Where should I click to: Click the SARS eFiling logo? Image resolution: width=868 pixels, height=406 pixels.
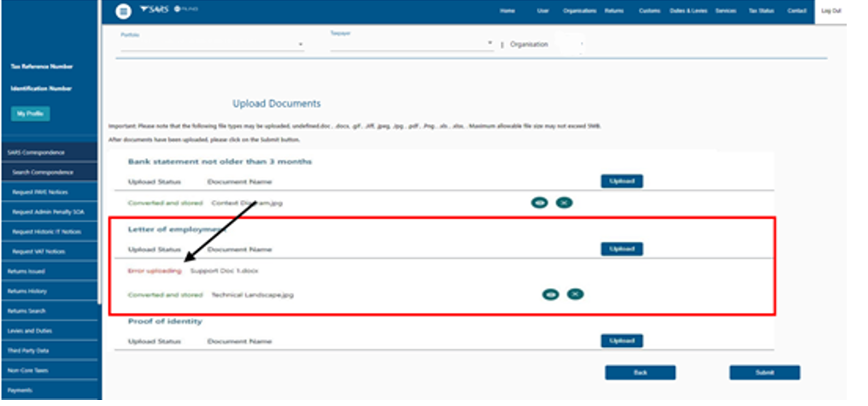(161, 10)
